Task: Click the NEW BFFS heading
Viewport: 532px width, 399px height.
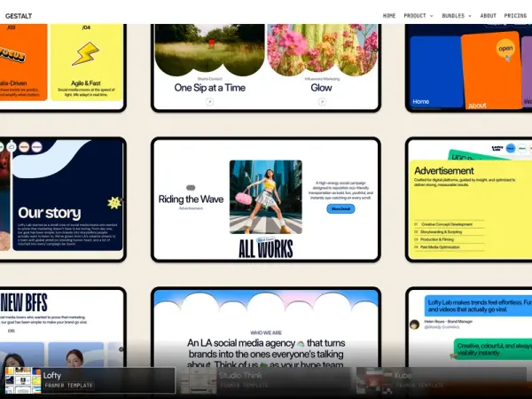Action: pyautogui.click(x=24, y=302)
